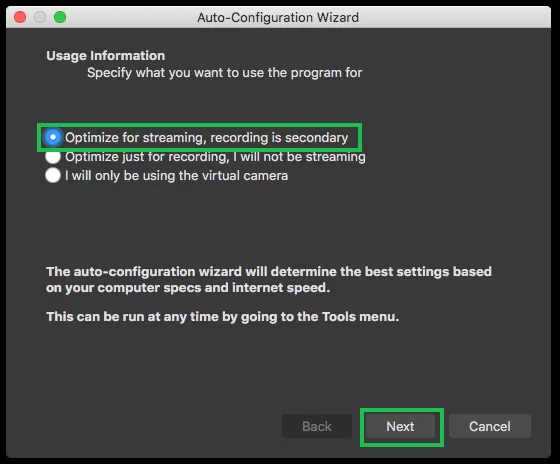
Task: Click the blank area below virtual camera option
Action: pos(279,221)
